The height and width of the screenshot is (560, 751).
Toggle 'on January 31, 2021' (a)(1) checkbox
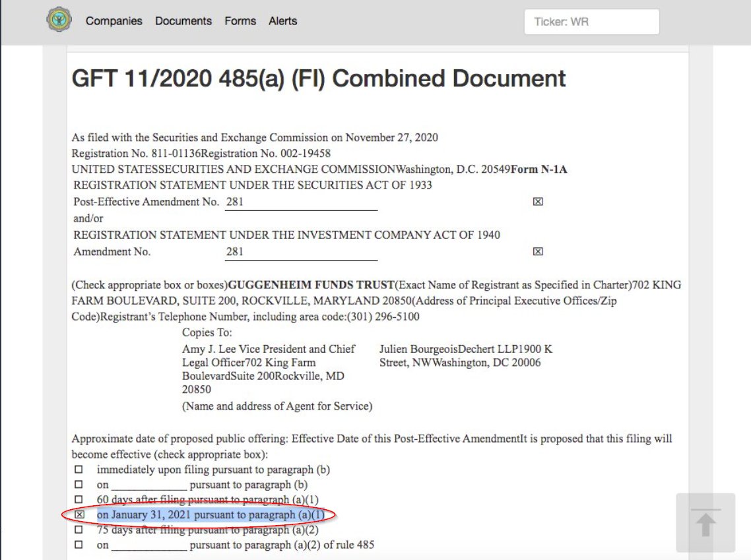(x=79, y=514)
